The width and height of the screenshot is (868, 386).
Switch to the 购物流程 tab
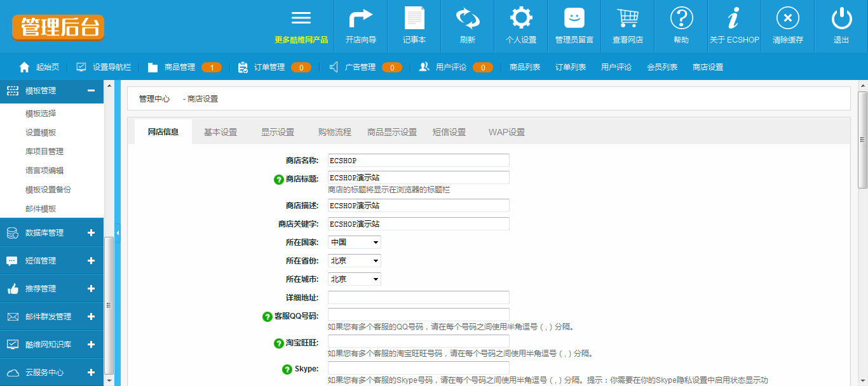(335, 132)
